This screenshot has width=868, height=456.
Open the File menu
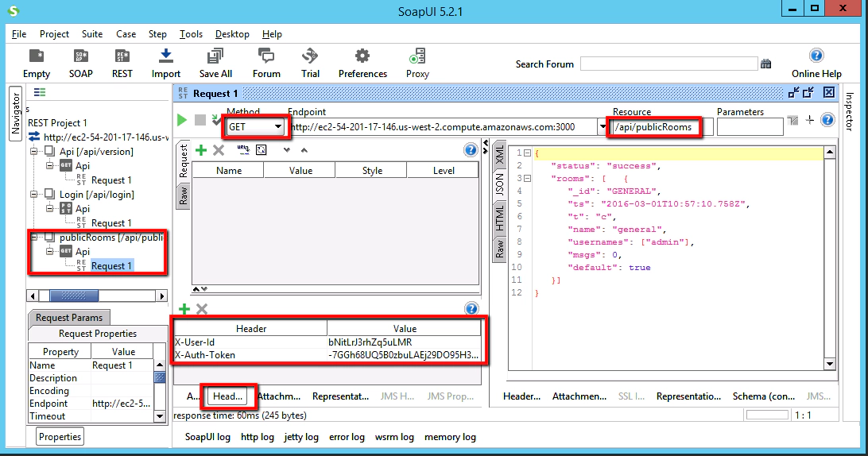[19, 33]
